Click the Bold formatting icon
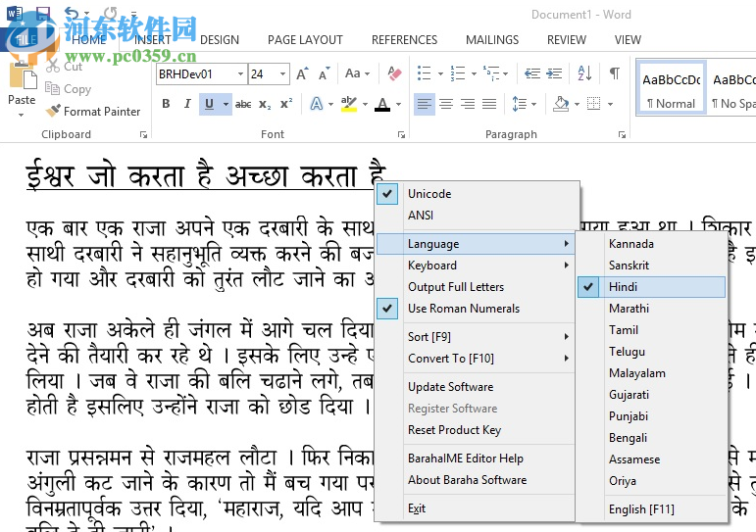The image size is (756, 532). [165, 104]
